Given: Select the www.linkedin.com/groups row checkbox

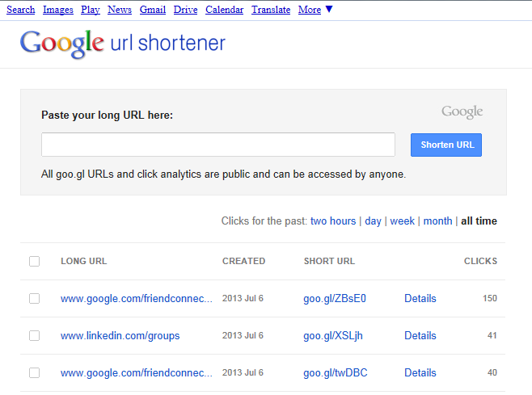Looking at the screenshot, I should tap(34, 335).
